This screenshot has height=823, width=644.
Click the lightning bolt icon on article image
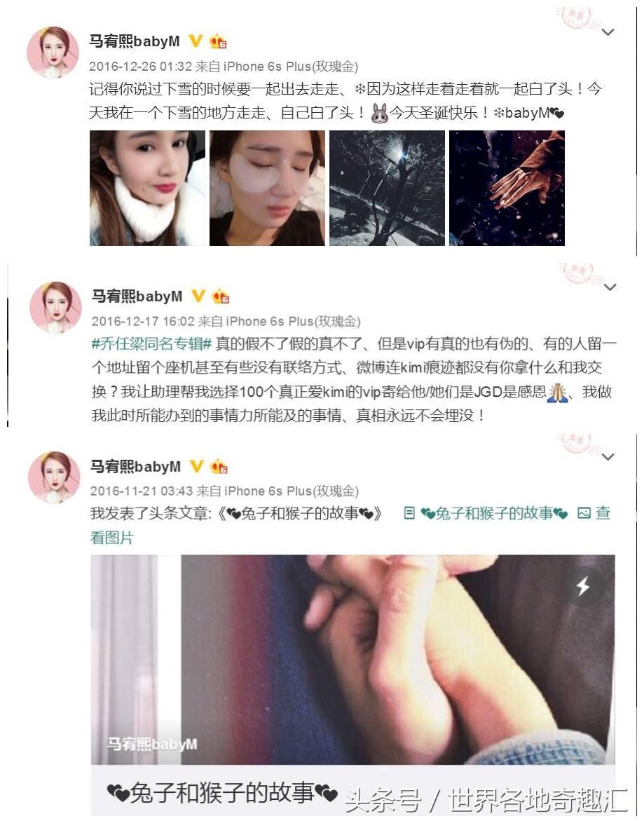click(x=583, y=586)
